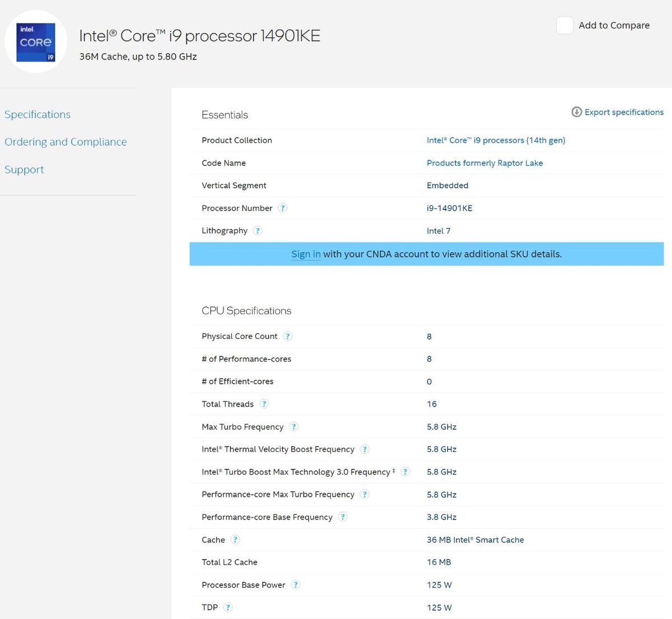
Task: Click the '# of Performance-cores' label
Action: [x=246, y=359]
